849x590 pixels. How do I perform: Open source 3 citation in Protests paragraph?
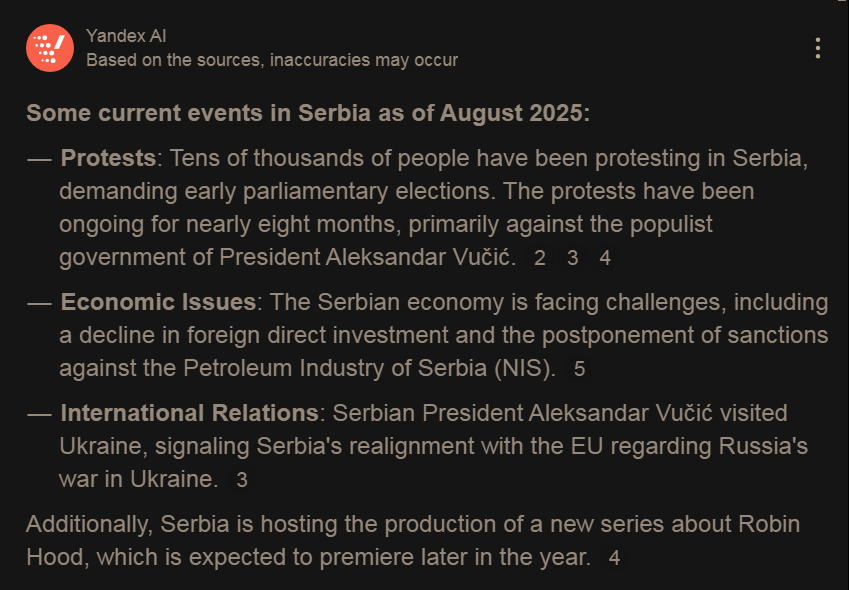click(x=573, y=258)
